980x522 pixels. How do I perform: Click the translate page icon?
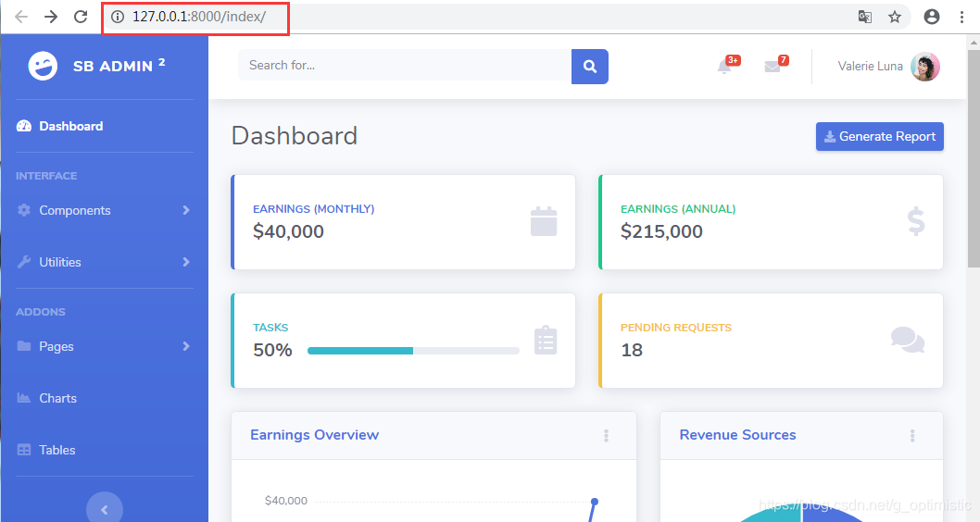865,17
